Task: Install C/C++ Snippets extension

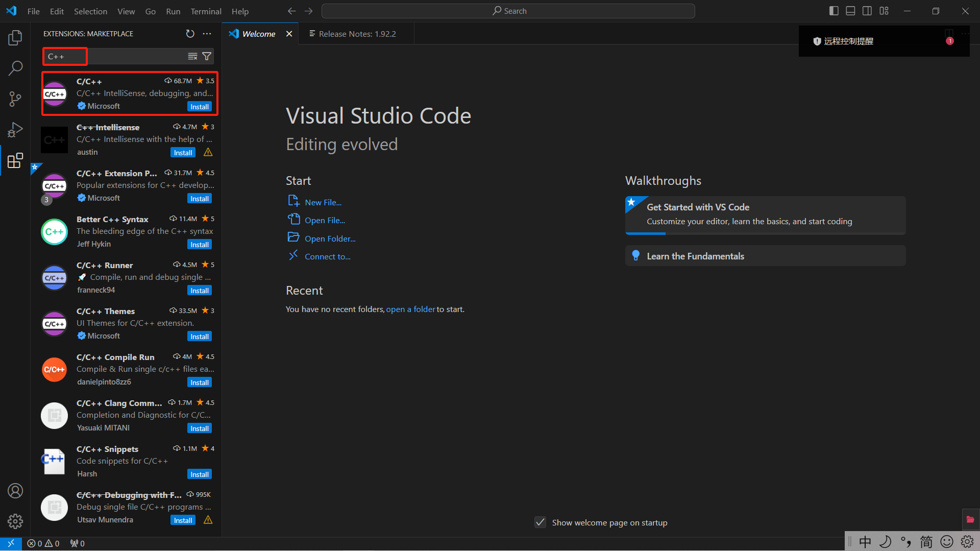Action: click(x=200, y=474)
